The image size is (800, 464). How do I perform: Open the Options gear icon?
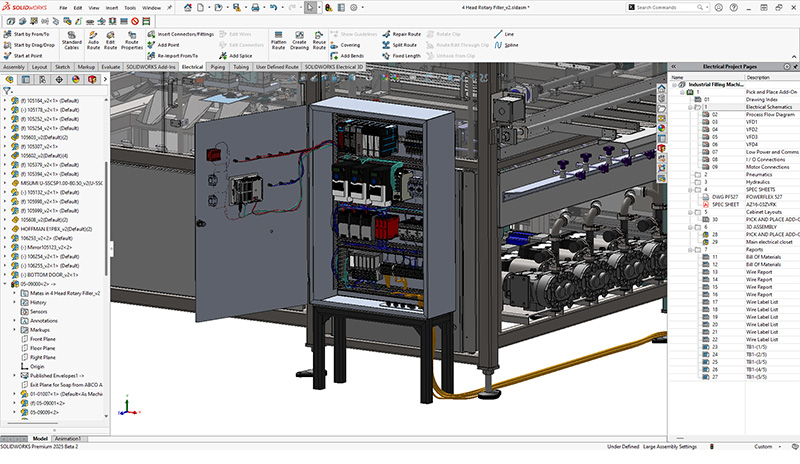click(x=354, y=7)
